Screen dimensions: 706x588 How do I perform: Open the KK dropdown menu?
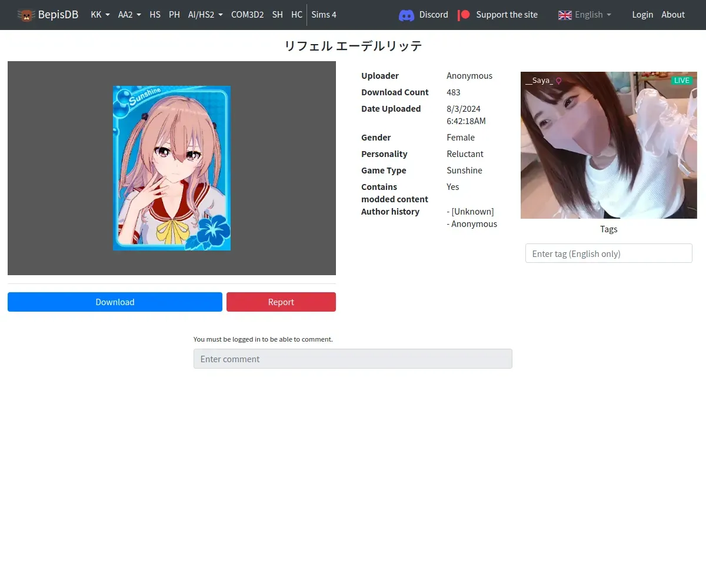tap(100, 15)
